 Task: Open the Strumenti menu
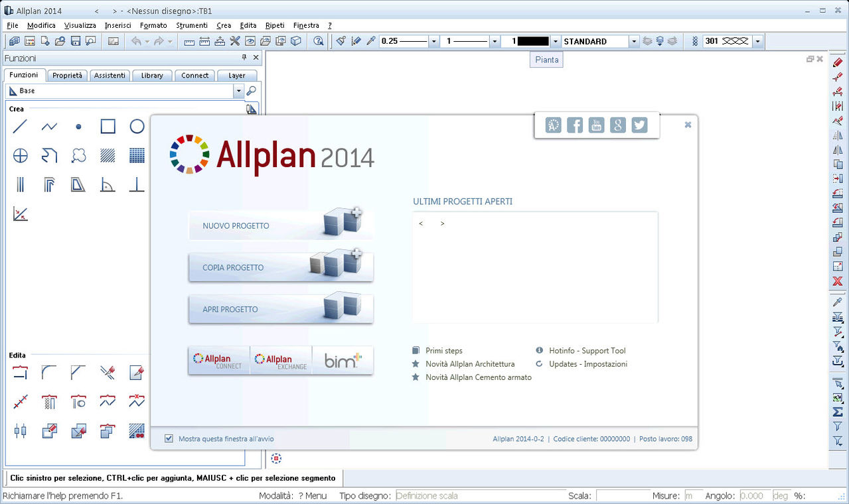(192, 25)
